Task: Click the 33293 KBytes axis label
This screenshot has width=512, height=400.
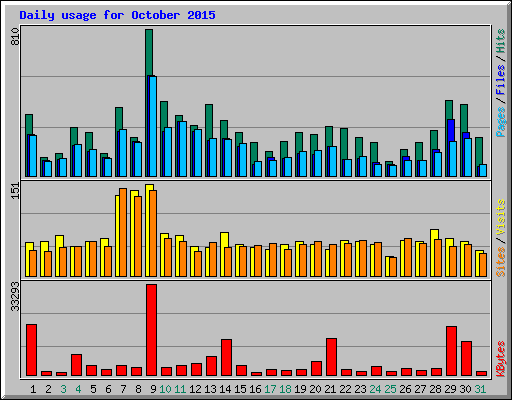Action: pos(15,296)
